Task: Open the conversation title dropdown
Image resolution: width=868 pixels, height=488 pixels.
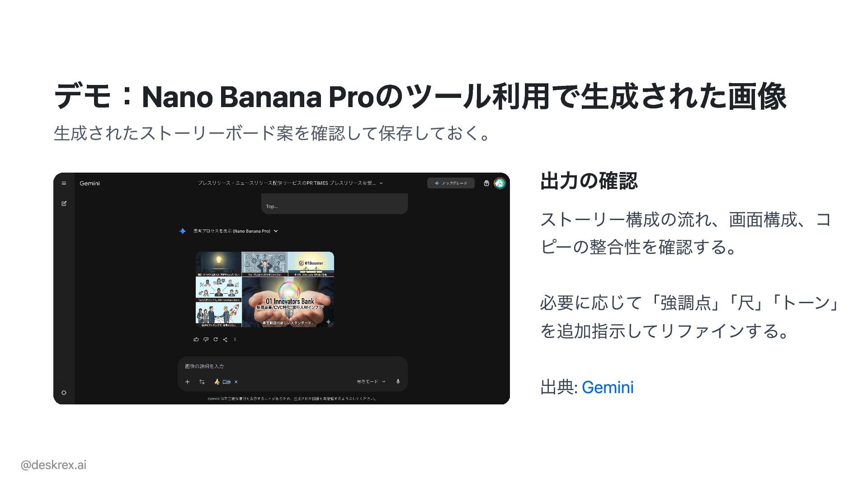Action: click(x=290, y=183)
